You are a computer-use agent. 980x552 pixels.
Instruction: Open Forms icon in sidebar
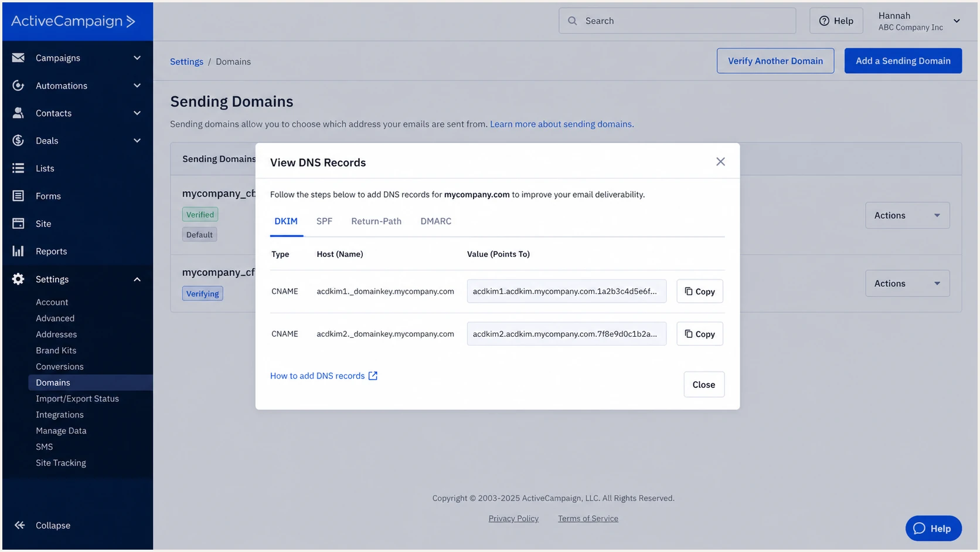pos(18,196)
